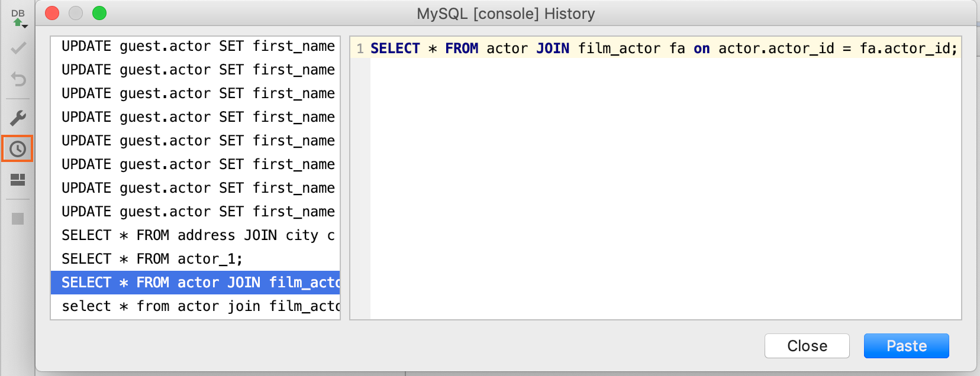Image resolution: width=980 pixels, height=376 pixels.
Task: Click the green zoom window button
Action: tap(99, 14)
